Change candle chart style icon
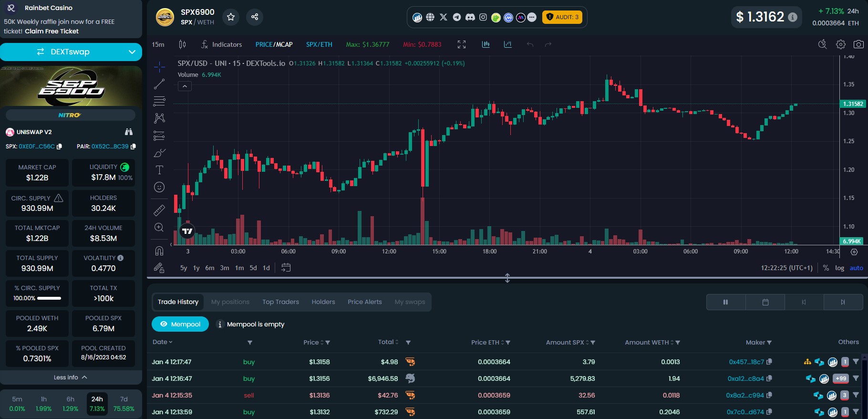Viewport: 868px width, 419px height. tap(182, 44)
